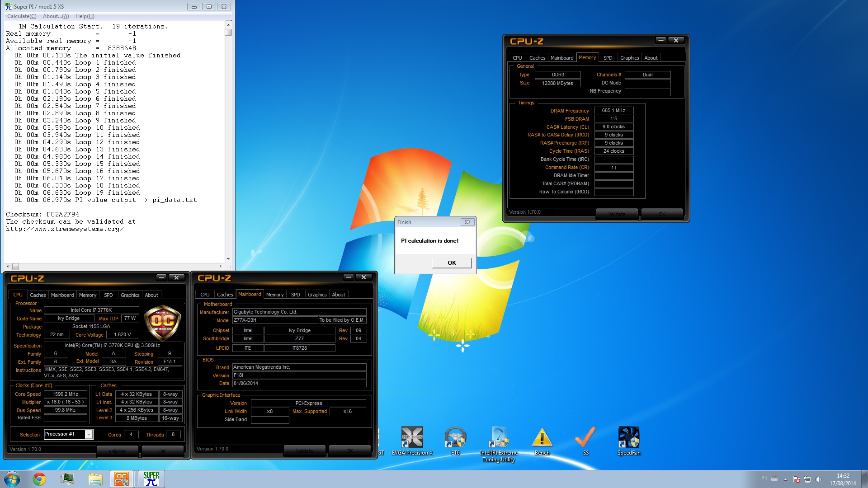Confirm the Finish dialog with OK

point(452,263)
